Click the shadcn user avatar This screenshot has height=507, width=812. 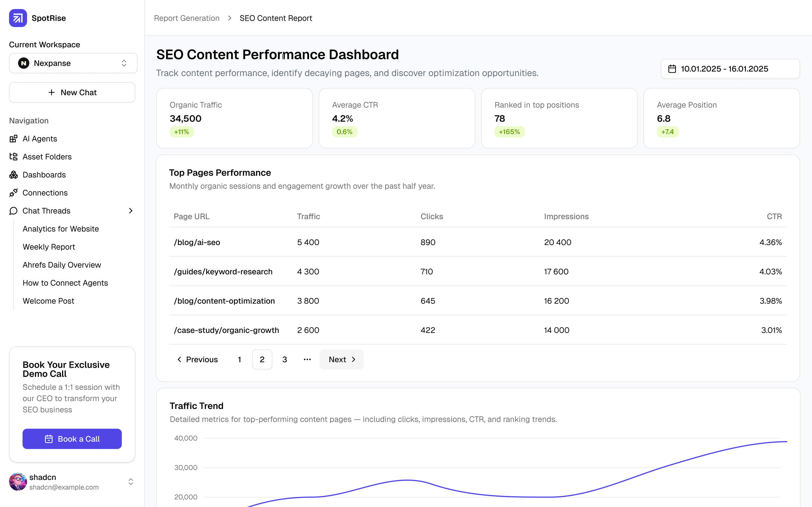18,482
